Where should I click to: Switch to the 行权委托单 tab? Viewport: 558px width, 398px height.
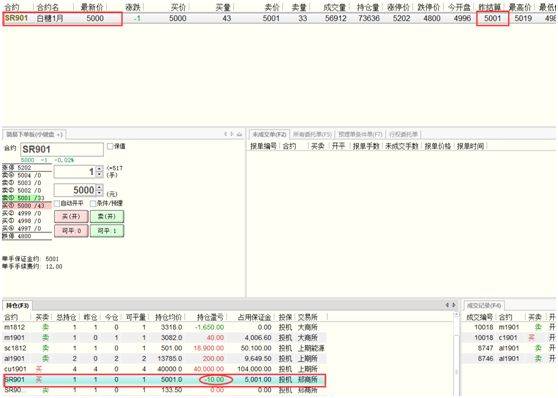click(x=404, y=134)
